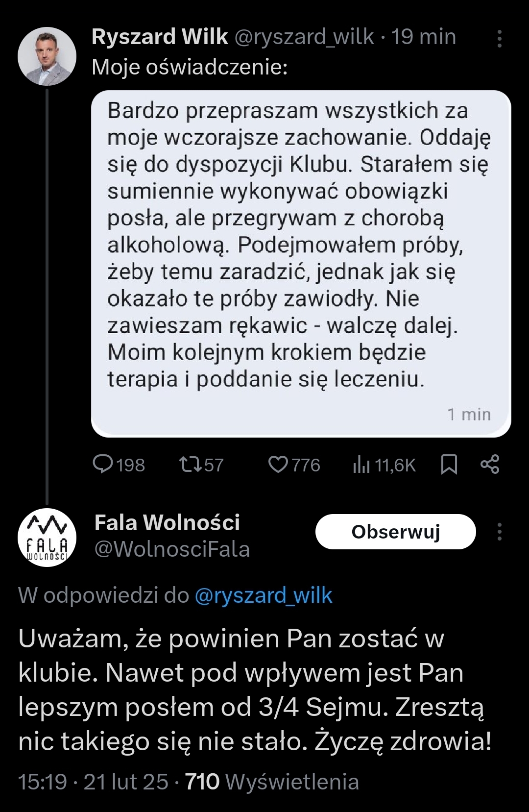Open the post view statistics icon

click(x=361, y=465)
